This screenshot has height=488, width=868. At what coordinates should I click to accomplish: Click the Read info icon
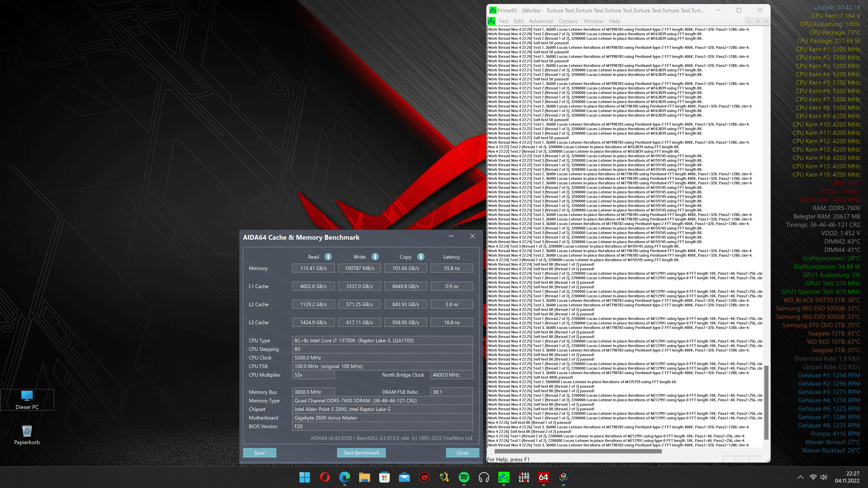[x=328, y=257]
